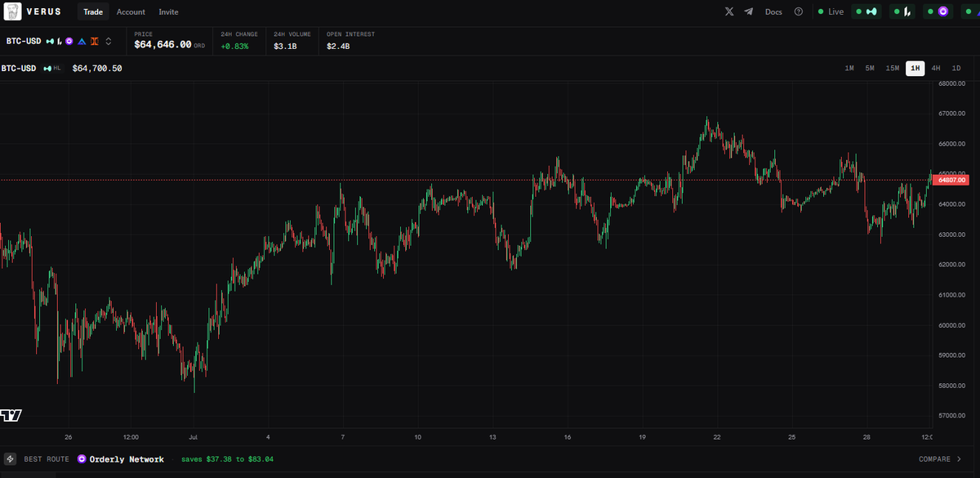Click the red current price label on axis
This screenshot has height=478, width=980.
click(952, 180)
